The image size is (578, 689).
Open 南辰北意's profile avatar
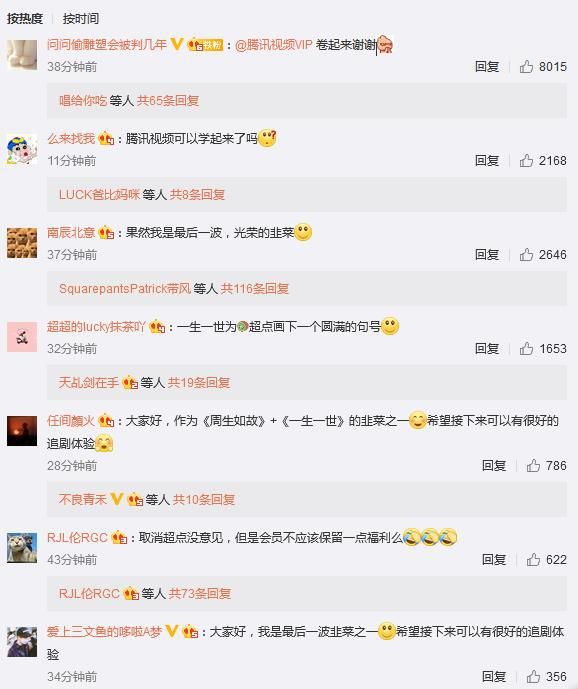click(x=22, y=243)
